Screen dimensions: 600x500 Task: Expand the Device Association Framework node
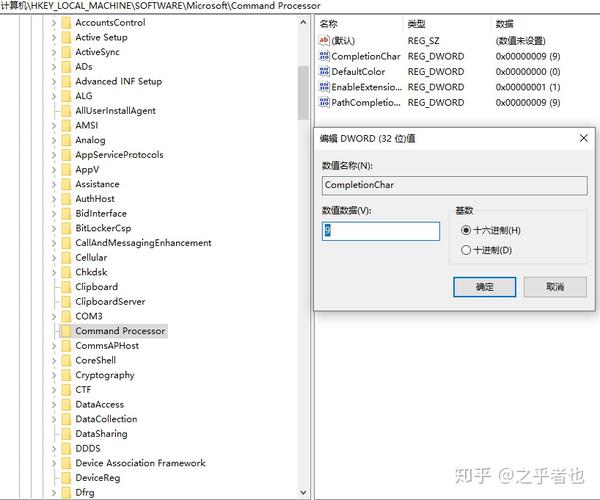click(54, 463)
